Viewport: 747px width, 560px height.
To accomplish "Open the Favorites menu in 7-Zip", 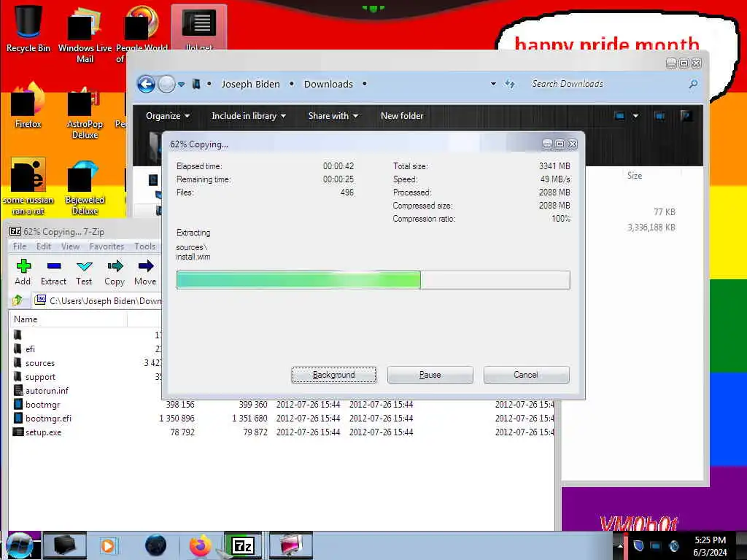I will pos(107,246).
